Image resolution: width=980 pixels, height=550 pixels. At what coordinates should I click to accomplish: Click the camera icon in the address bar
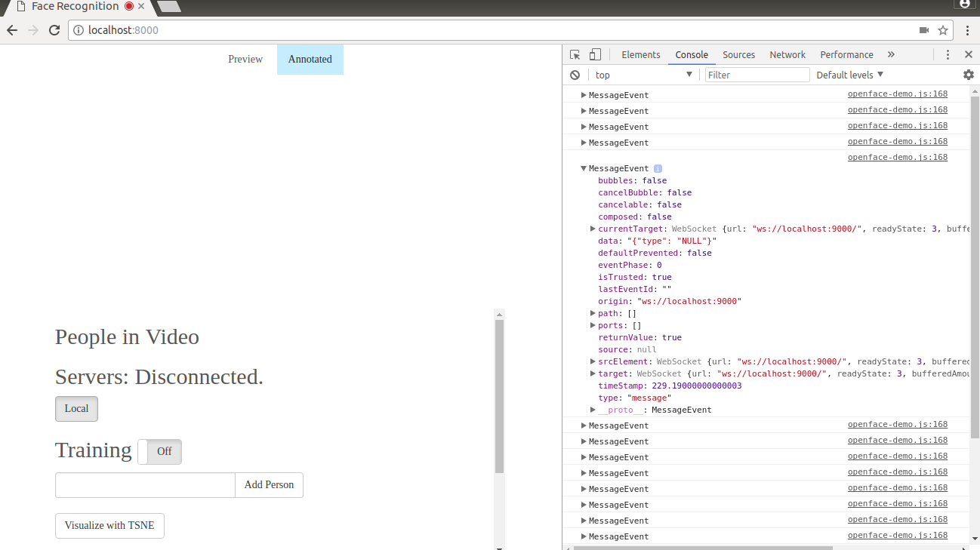click(x=923, y=30)
